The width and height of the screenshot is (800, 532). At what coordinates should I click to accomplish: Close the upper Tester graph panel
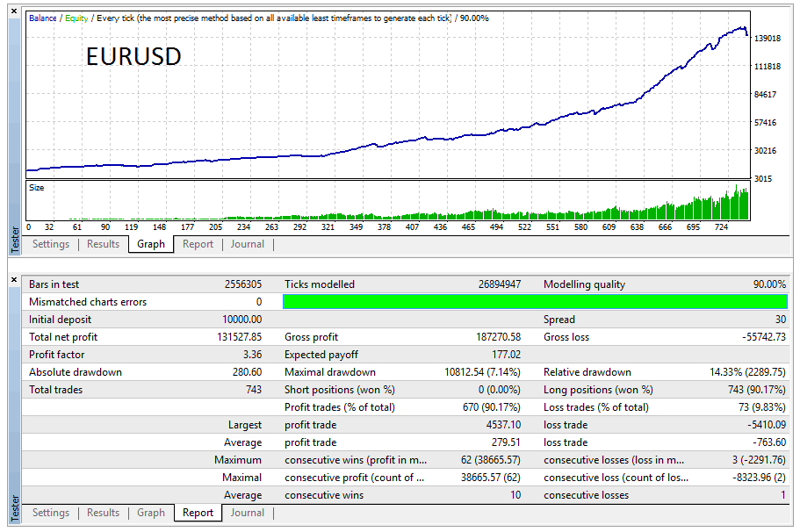coord(14,11)
